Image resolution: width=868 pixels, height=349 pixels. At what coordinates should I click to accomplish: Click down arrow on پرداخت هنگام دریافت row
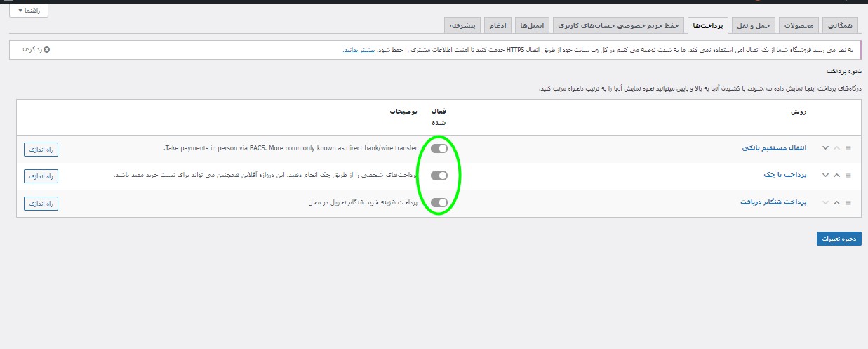point(825,202)
